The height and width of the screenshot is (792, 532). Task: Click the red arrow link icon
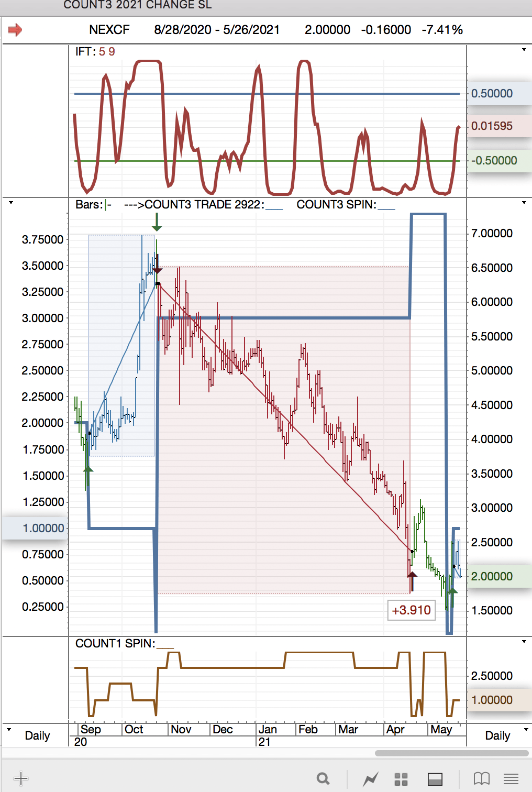tap(15, 30)
